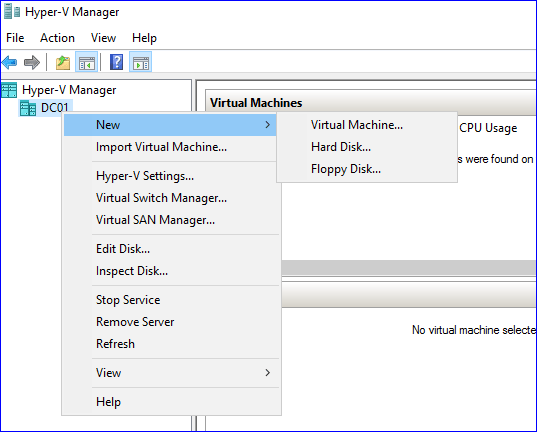Open the View menu in menu bar
Screen dimensions: 537x432
tap(103, 38)
